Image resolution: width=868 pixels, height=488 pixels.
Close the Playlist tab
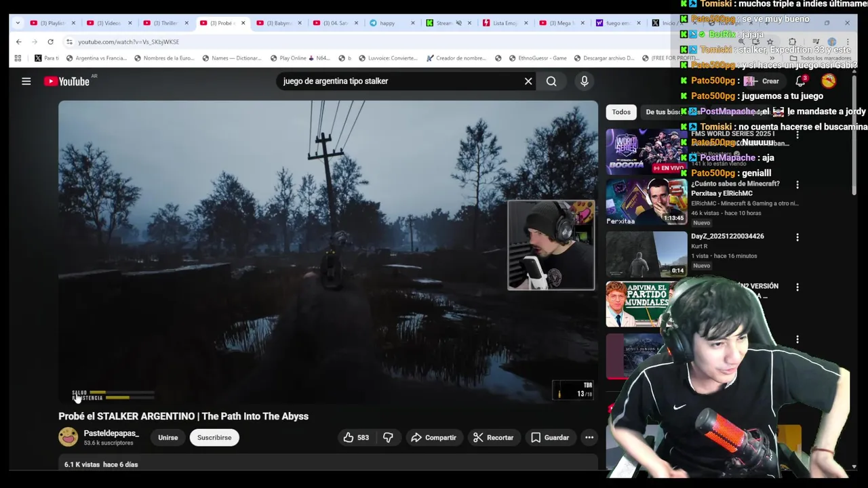click(x=73, y=23)
